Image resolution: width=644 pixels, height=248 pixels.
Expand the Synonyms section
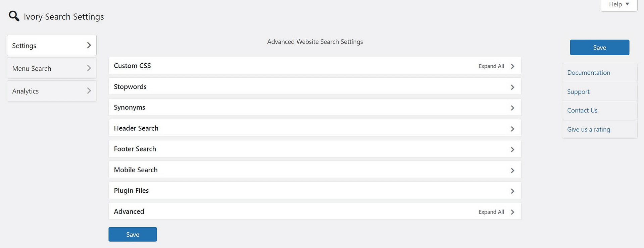[512, 108]
